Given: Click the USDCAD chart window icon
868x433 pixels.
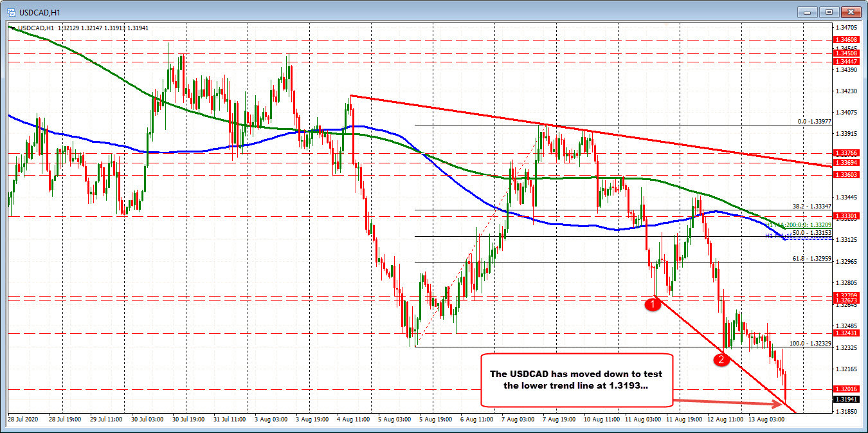Looking at the screenshot, I should [13, 11].
